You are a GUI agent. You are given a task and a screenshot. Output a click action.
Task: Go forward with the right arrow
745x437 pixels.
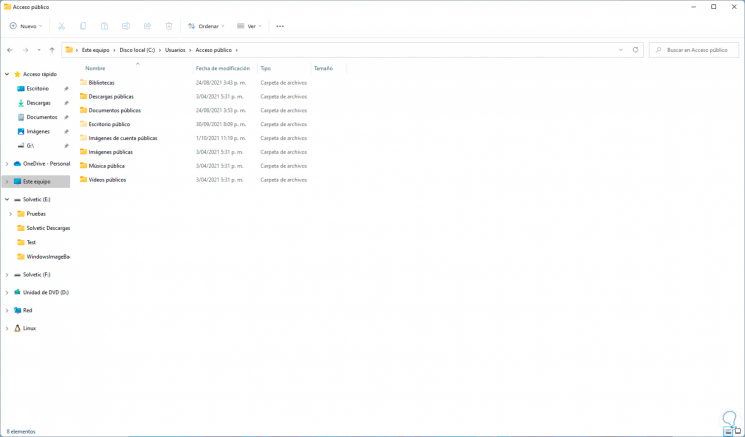coord(26,50)
